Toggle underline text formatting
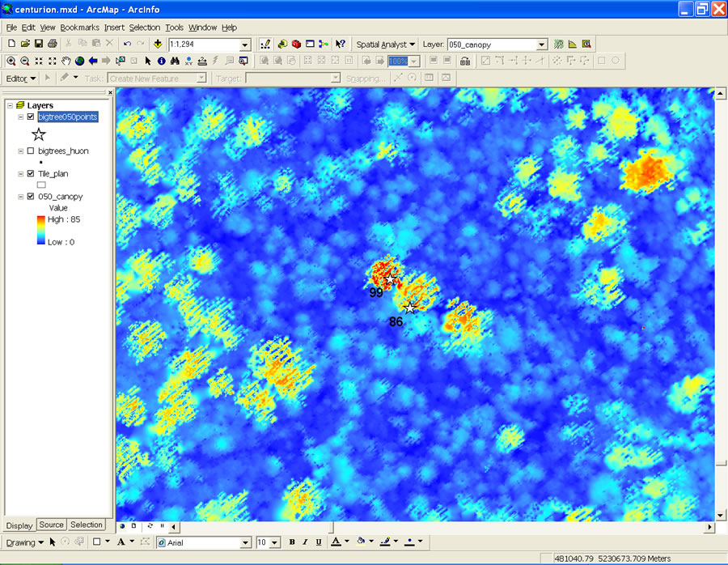728x565 pixels. (319, 542)
